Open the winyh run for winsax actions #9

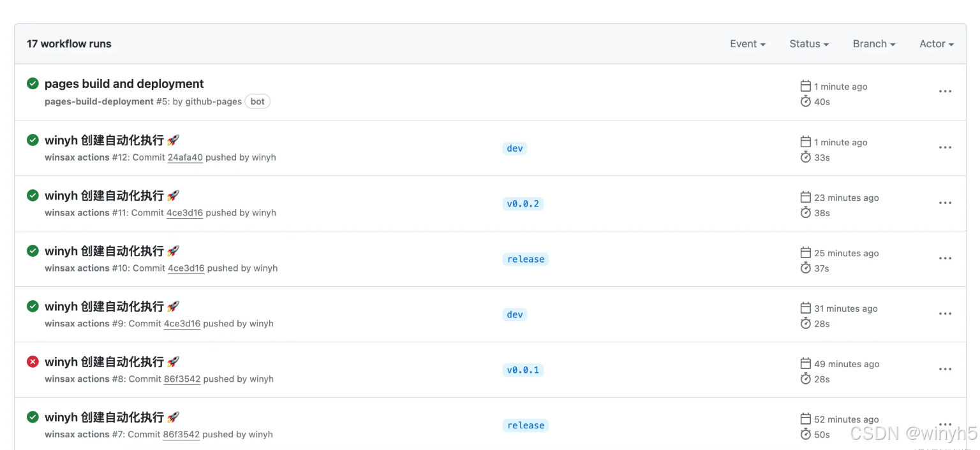(112, 306)
